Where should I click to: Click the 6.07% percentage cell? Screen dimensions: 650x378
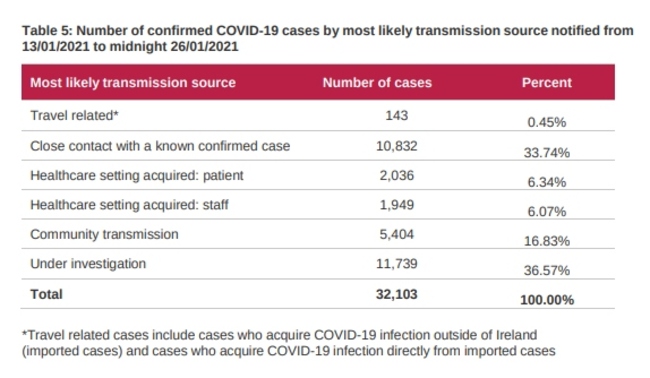click(546, 211)
